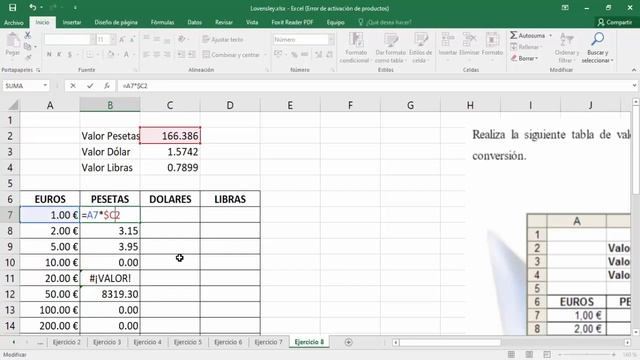
Task: Select cell C2 with value 166.386
Action: [170, 136]
